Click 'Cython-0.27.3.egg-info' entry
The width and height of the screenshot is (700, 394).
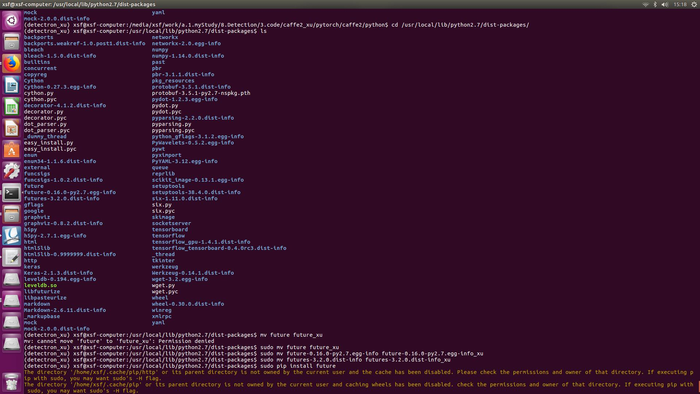60,87
